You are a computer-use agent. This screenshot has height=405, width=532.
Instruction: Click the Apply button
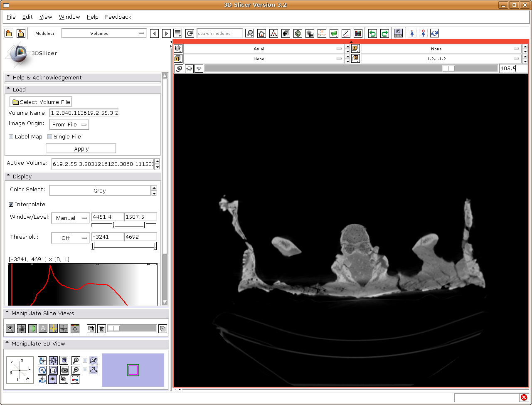[81, 148]
